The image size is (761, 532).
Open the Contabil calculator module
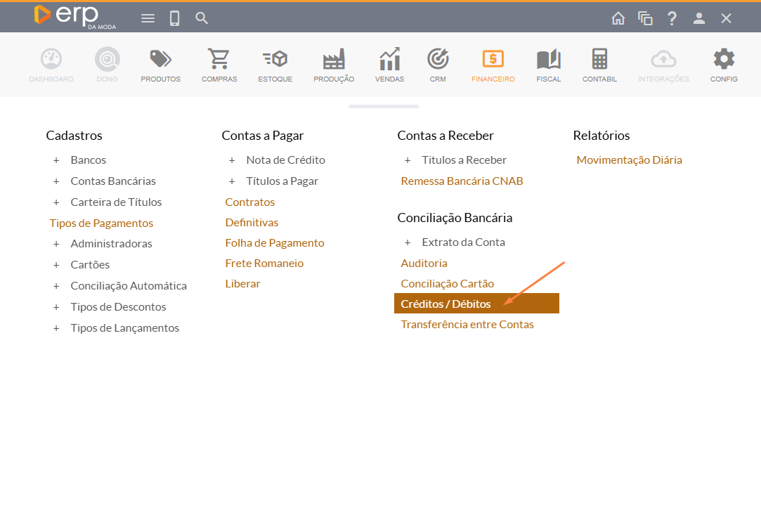pos(599,65)
